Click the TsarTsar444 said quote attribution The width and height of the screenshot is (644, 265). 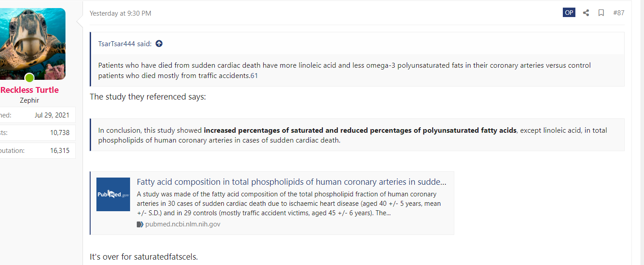point(125,43)
